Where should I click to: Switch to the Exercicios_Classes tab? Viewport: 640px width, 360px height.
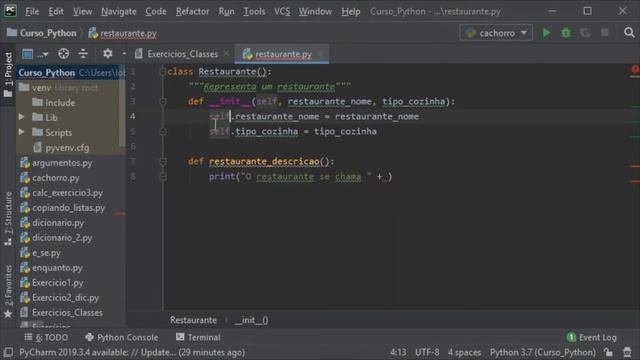pyautogui.click(x=182, y=54)
